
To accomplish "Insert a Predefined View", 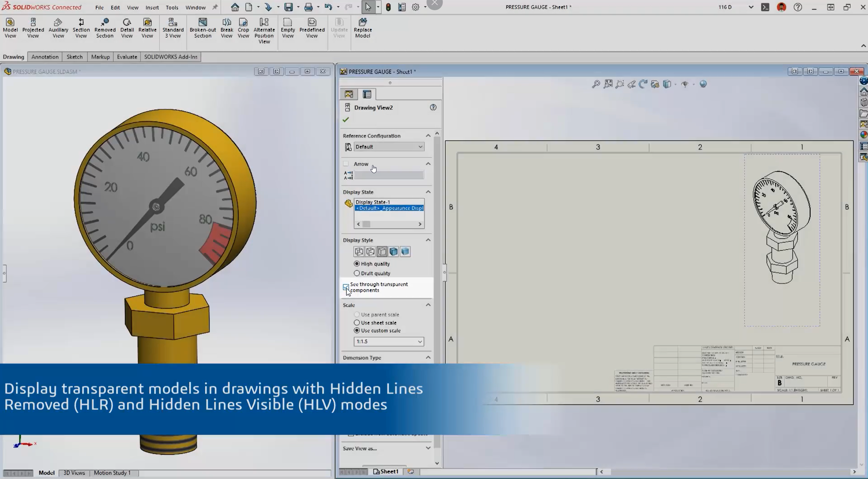I will (312, 28).
